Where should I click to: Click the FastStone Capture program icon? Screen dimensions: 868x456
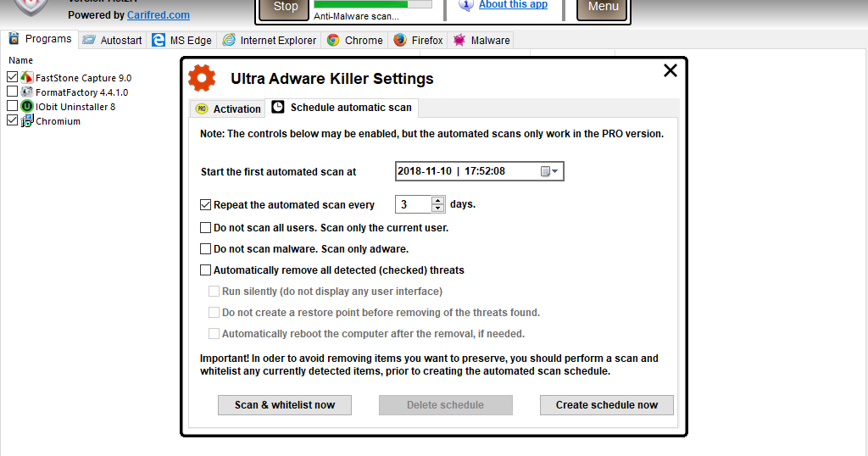click(x=27, y=77)
